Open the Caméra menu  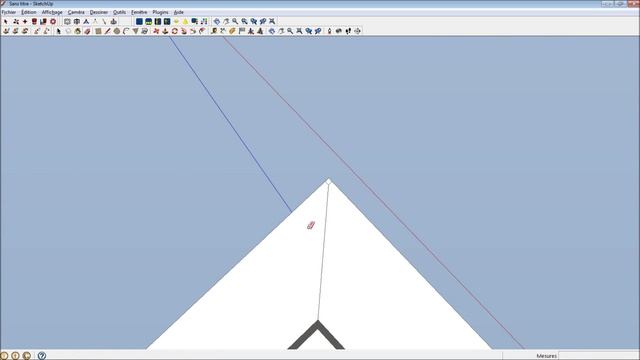(x=76, y=12)
